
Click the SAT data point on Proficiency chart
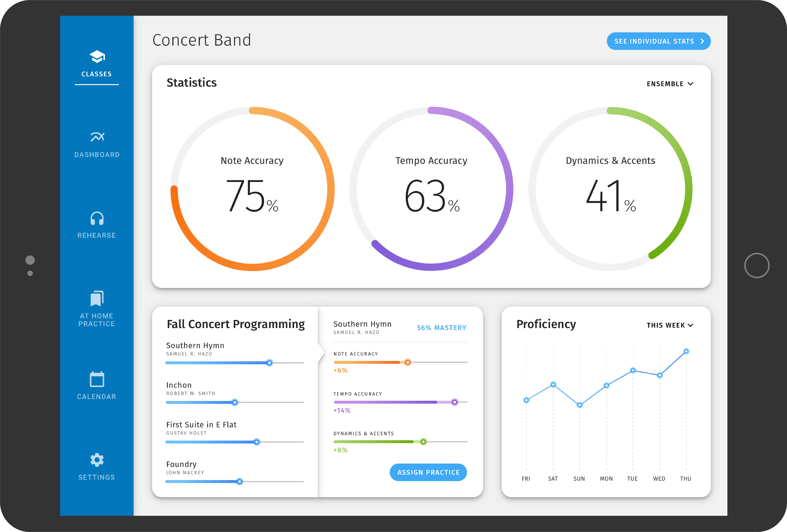[x=553, y=385]
